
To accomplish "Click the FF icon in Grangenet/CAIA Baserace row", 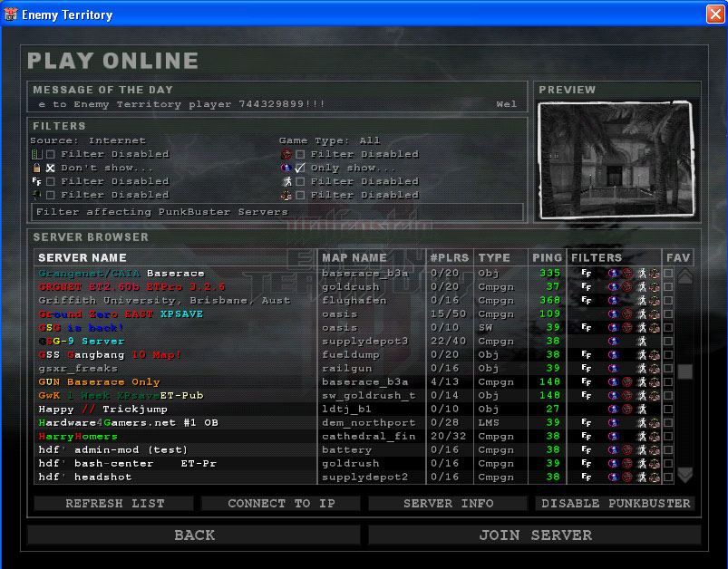I will pos(587,273).
